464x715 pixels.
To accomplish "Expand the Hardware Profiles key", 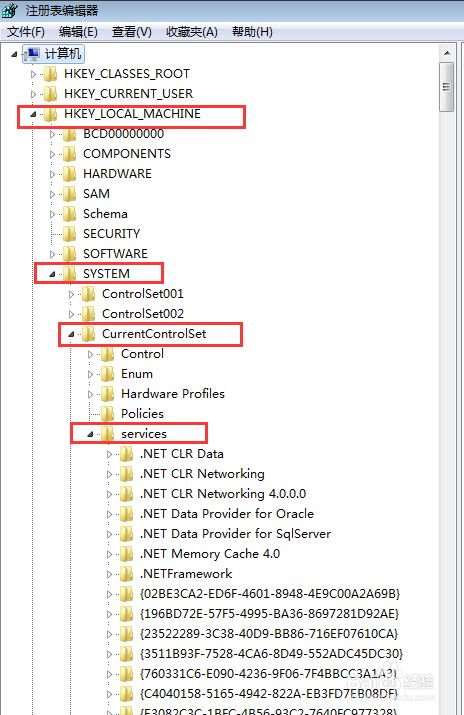I will (x=90, y=394).
